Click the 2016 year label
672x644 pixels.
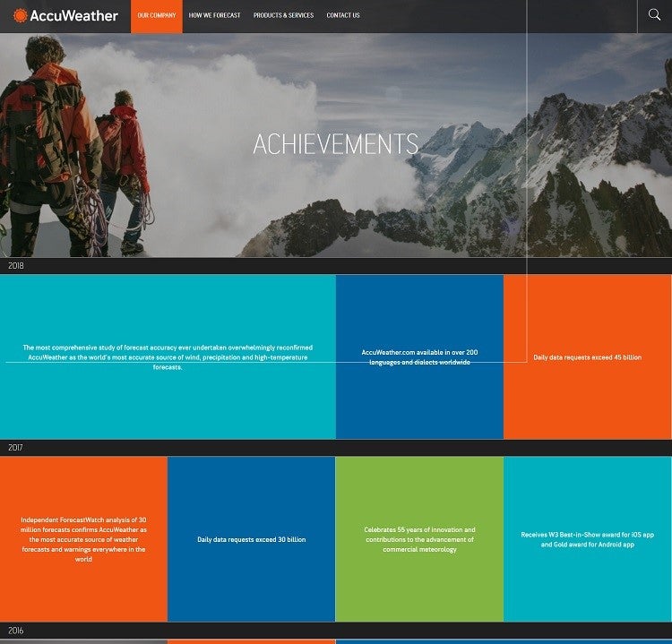tap(16, 631)
